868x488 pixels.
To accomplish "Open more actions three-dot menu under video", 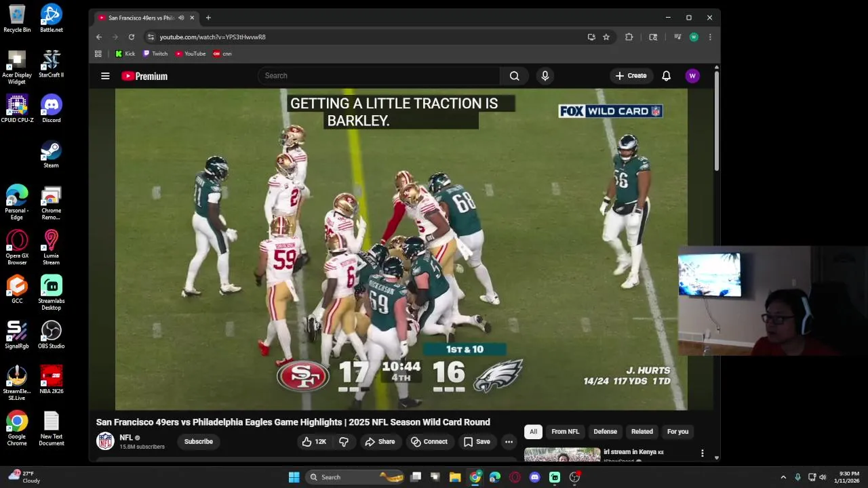I will [x=509, y=441].
